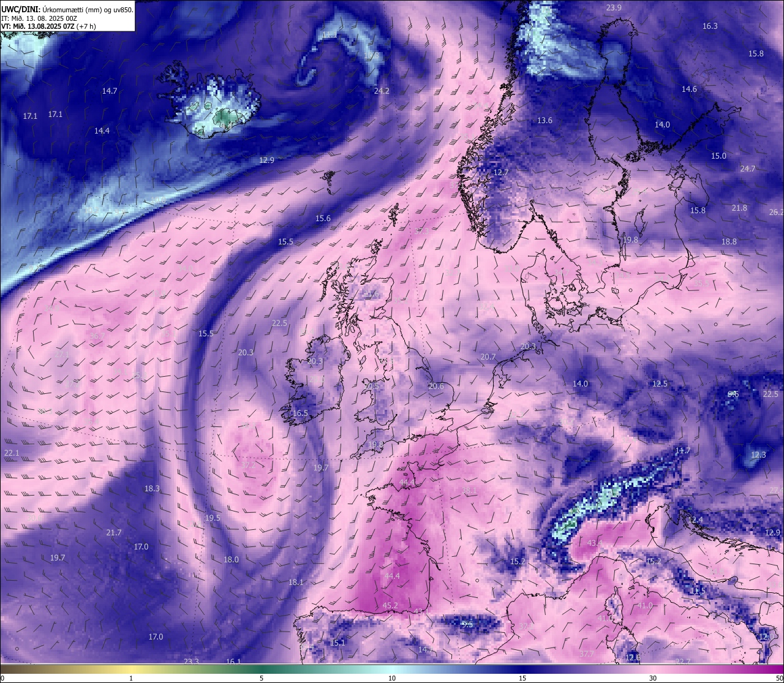Click the '12.7' value over Norway
Viewport: 784px width, 683px height.
[501, 173]
